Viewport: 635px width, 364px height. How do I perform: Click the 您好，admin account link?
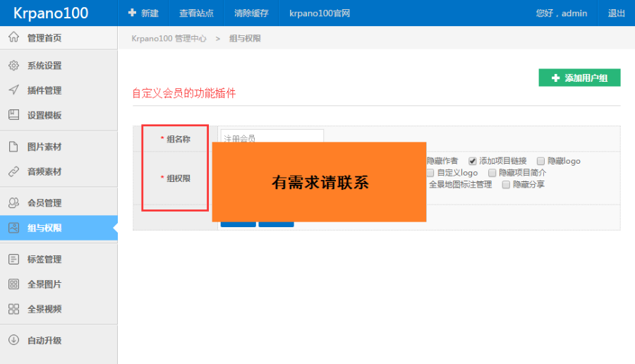pos(562,13)
